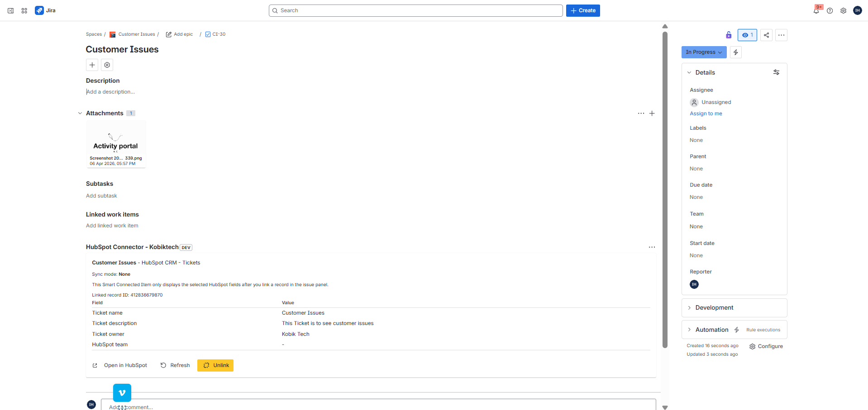The image size is (868, 410).
Task: Open the app switcher grid icon
Action: click(24, 10)
